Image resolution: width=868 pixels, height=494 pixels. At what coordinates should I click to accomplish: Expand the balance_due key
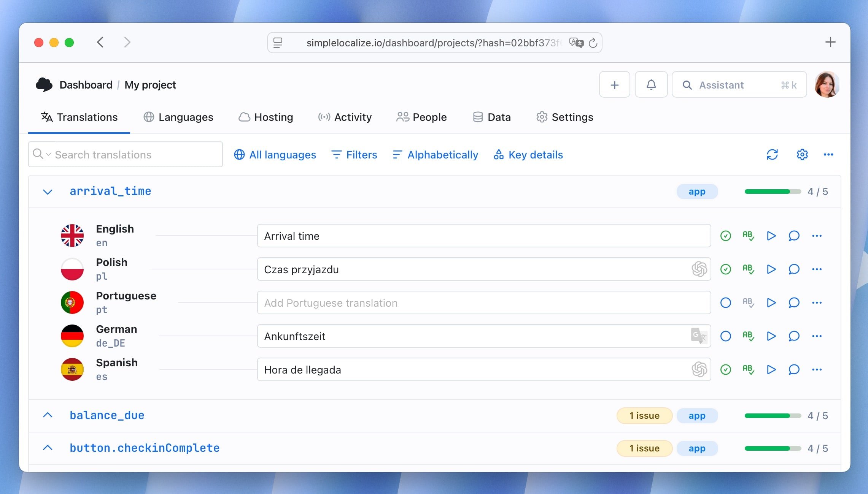tap(48, 415)
